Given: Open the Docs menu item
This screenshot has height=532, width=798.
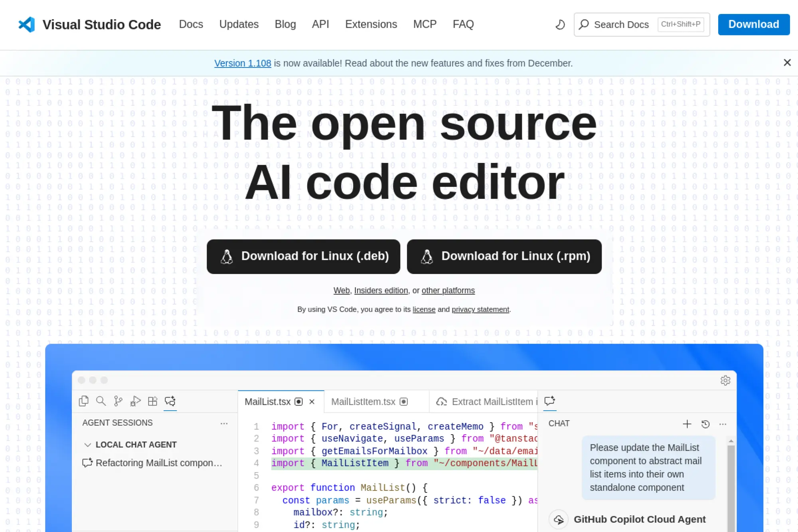Looking at the screenshot, I should [191, 24].
